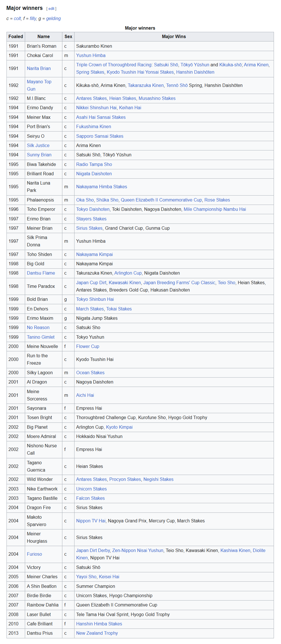Follow the Triple Crown of Thoroughbred Racing link

coord(114,65)
